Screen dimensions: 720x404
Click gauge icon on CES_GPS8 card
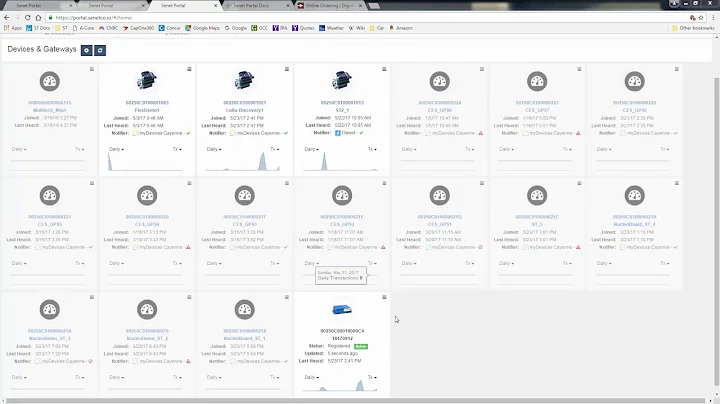point(439,81)
